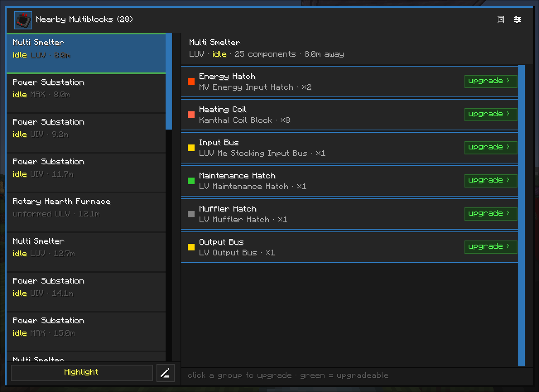
Task: Click the right components panel scrollbar
Action: coord(522,216)
